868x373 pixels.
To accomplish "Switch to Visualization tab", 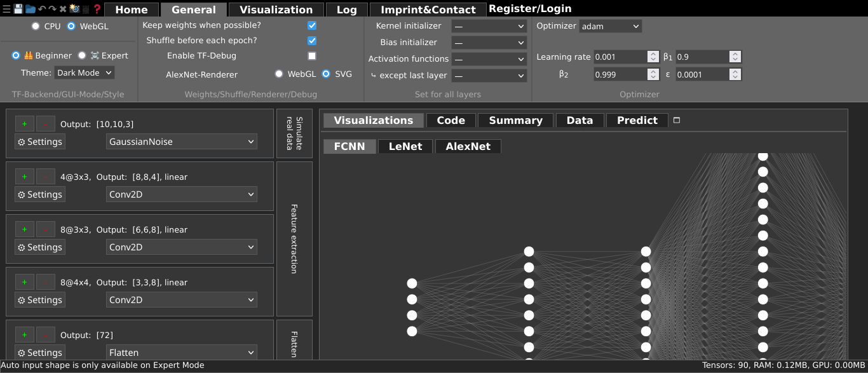I will [276, 10].
